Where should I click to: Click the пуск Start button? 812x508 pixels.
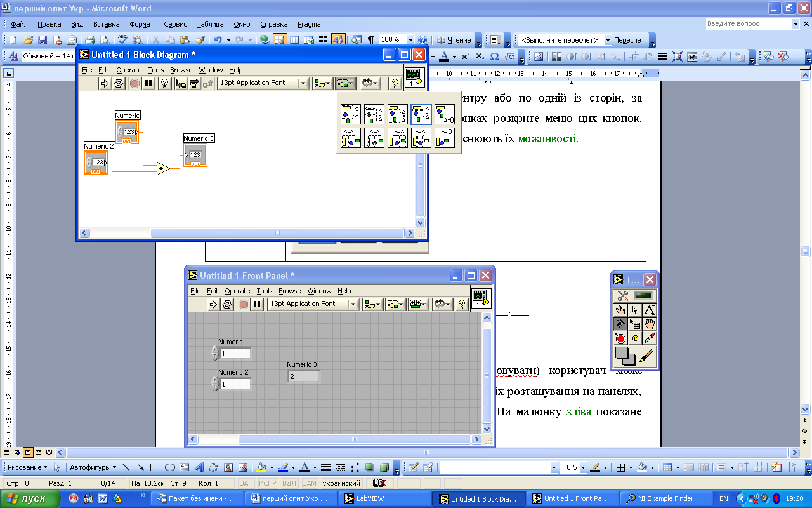[x=30, y=499]
